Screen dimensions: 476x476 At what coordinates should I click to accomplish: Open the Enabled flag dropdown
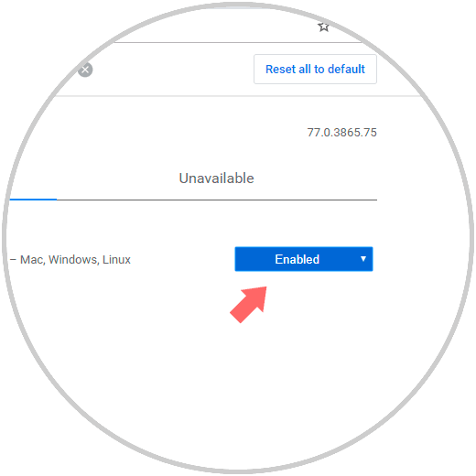(304, 259)
